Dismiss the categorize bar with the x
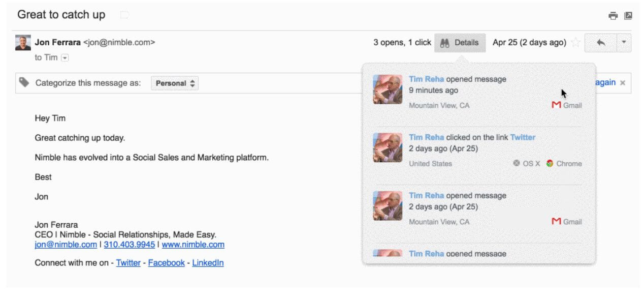The width and height of the screenshot is (644, 298). (623, 83)
